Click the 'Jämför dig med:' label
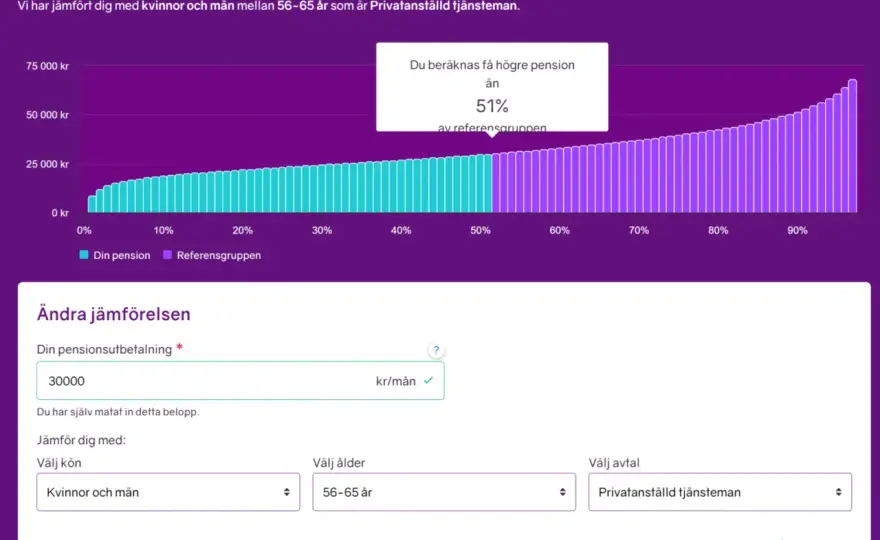Image resolution: width=880 pixels, height=540 pixels. pyautogui.click(x=81, y=440)
